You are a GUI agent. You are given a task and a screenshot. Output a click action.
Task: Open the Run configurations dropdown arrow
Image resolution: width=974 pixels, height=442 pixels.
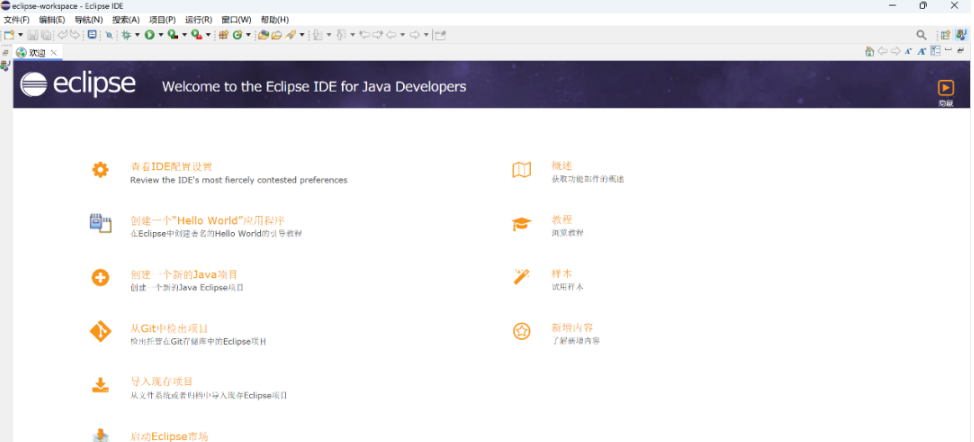click(161, 35)
